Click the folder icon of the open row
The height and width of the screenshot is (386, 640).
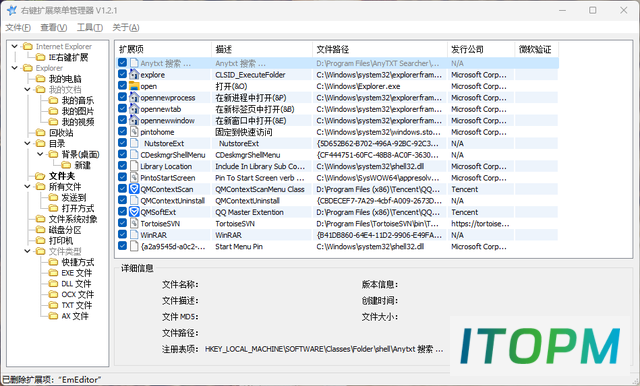pos(134,86)
